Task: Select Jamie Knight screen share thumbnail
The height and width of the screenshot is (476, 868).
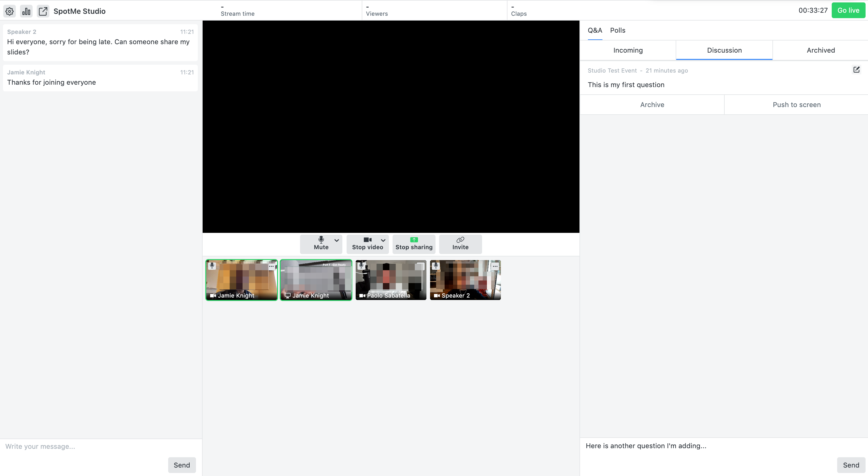Action: pyautogui.click(x=316, y=280)
